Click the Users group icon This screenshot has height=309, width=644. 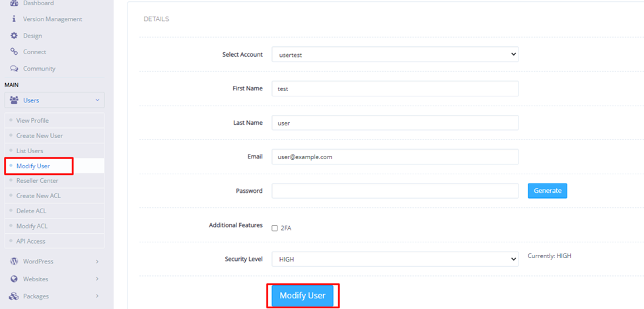pos(14,100)
